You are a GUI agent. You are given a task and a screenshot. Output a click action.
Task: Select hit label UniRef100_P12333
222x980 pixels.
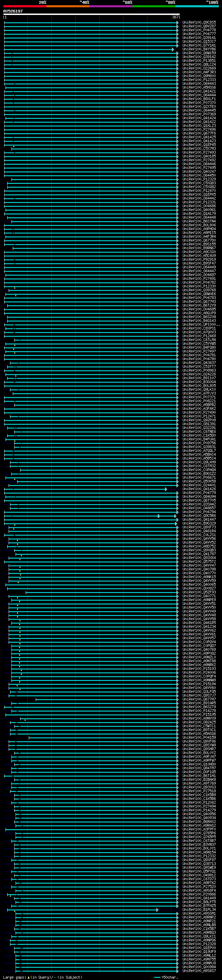199,80
